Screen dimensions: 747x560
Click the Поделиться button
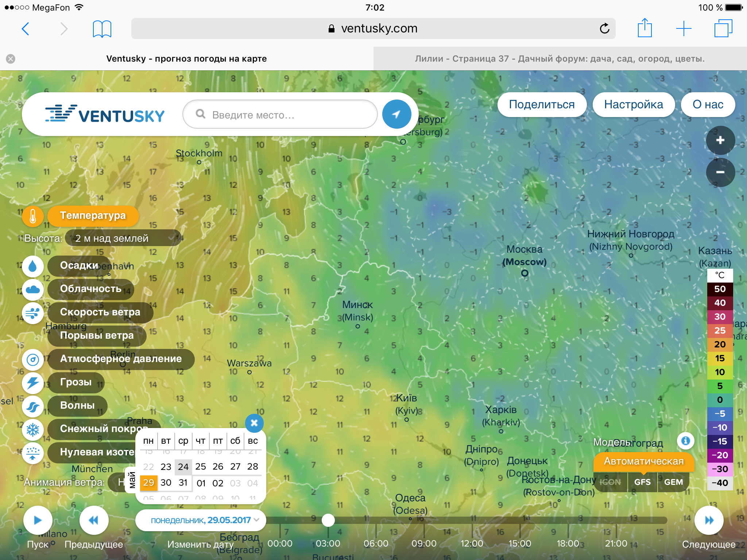[x=542, y=105]
